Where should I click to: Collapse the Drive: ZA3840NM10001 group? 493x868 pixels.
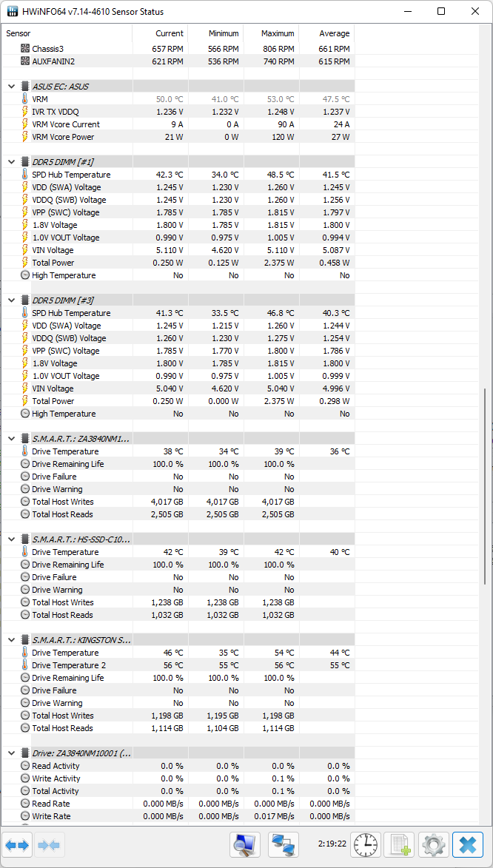[x=11, y=753]
